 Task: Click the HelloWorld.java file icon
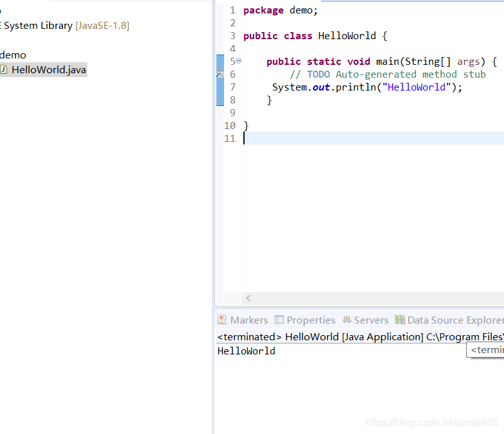click(3, 69)
